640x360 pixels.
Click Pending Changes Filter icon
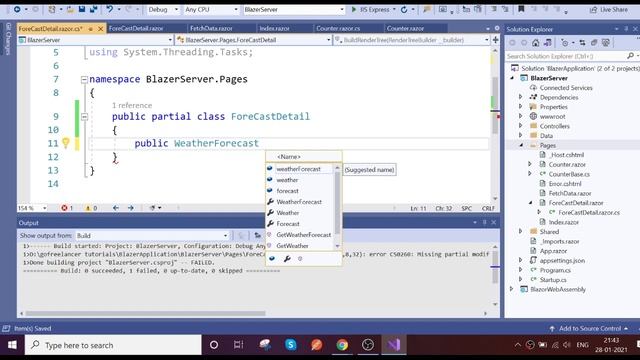pyautogui.click(x=565, y=42)
